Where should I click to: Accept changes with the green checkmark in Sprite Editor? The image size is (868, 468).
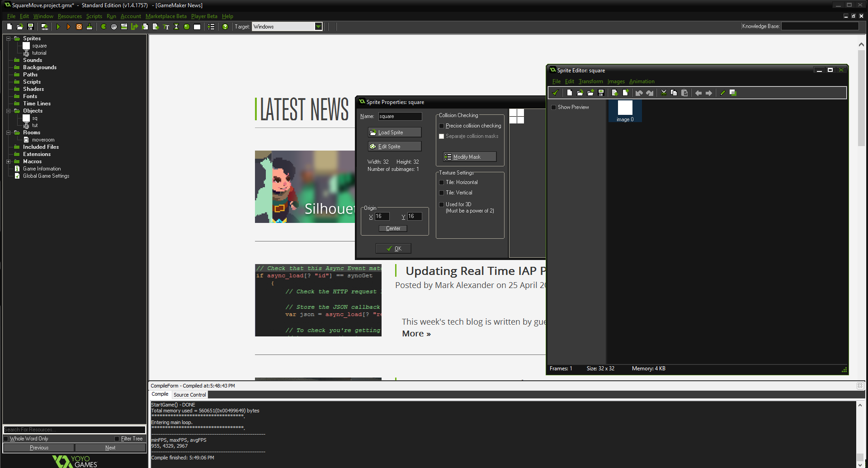click(555, 93)
